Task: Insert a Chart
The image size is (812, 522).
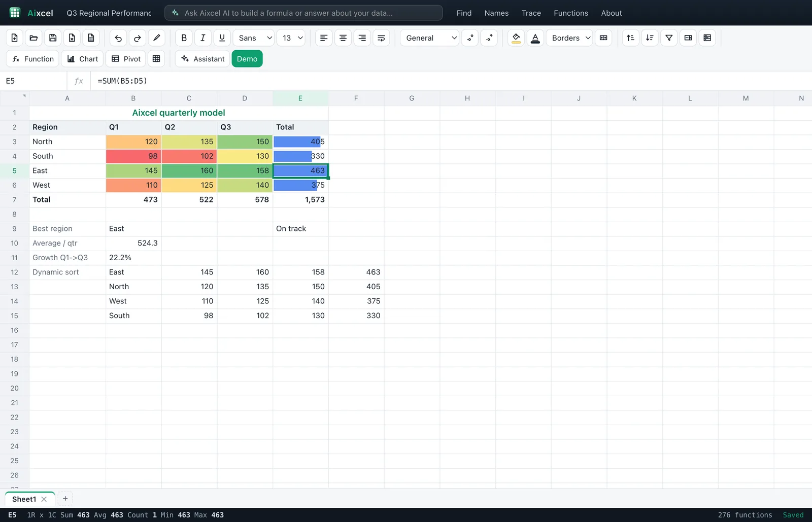Action: coord(83,59)
